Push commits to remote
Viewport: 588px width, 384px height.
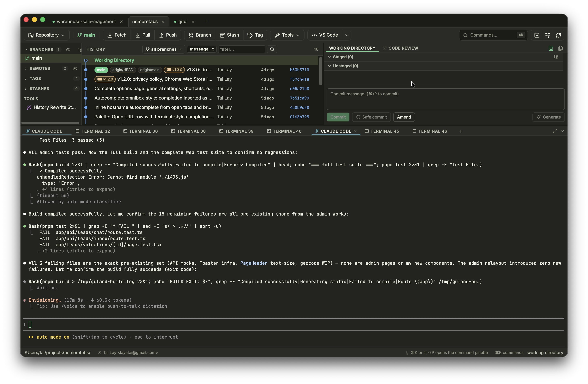(x=168, y=35)
